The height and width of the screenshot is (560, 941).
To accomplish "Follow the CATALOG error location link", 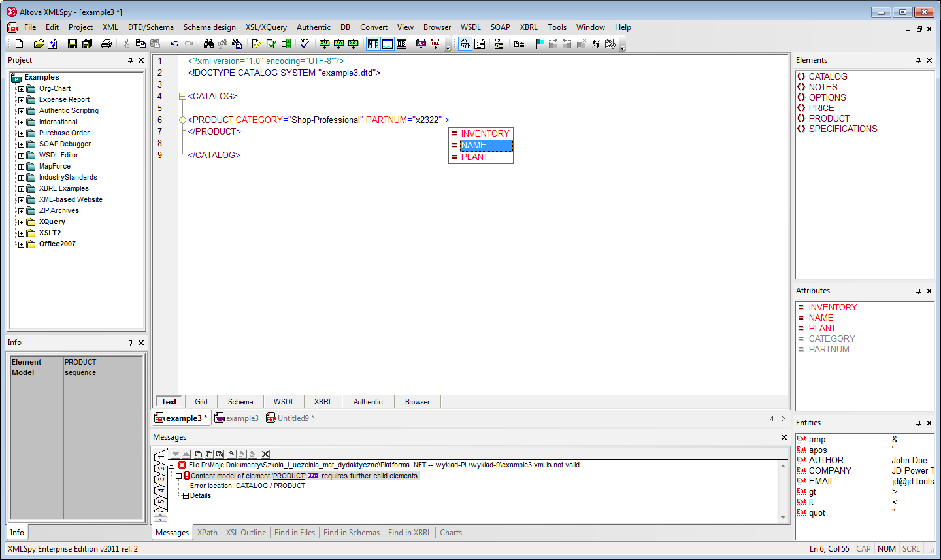I will coord(252,486).
